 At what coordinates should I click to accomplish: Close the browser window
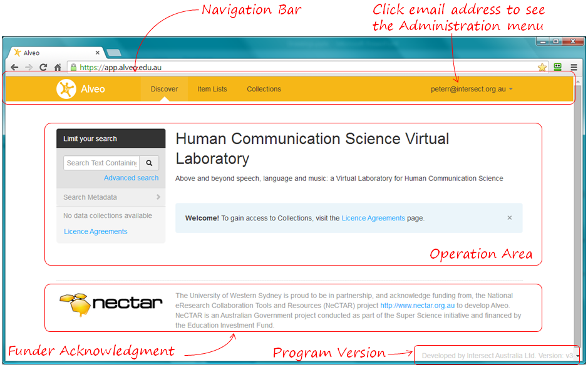click(x=573, y=41)
